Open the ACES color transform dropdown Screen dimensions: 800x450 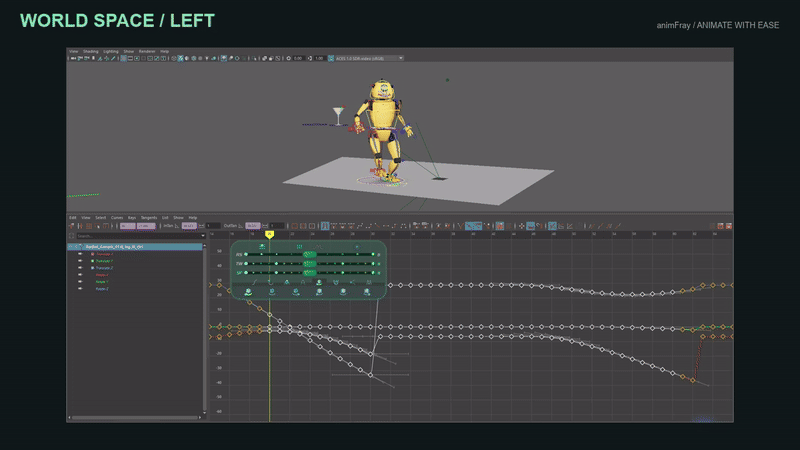[x=369, y=58]
